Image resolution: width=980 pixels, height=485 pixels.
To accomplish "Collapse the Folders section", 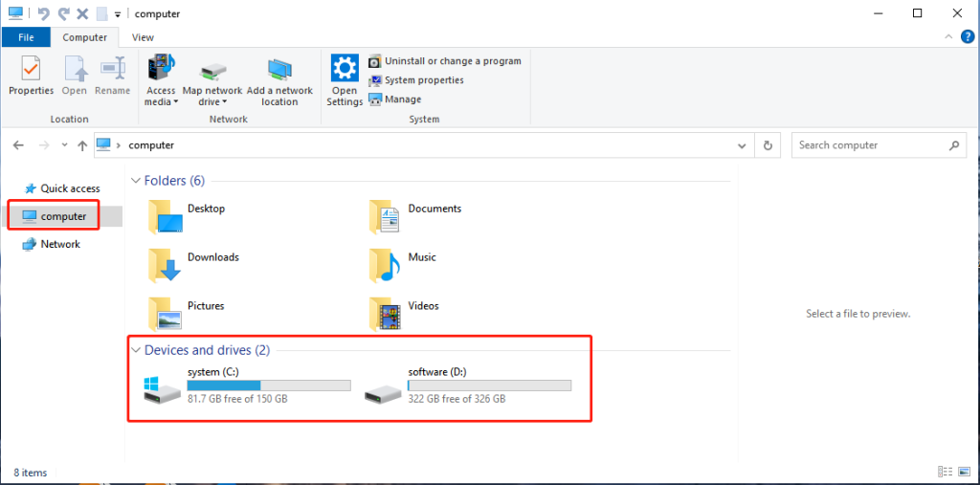I will (136, 181).
